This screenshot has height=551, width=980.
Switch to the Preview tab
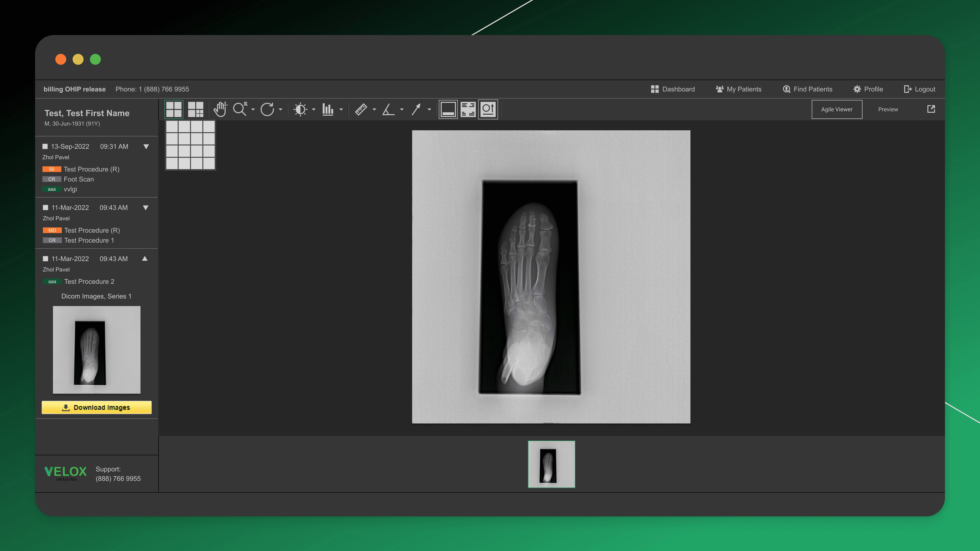(888, 109)
